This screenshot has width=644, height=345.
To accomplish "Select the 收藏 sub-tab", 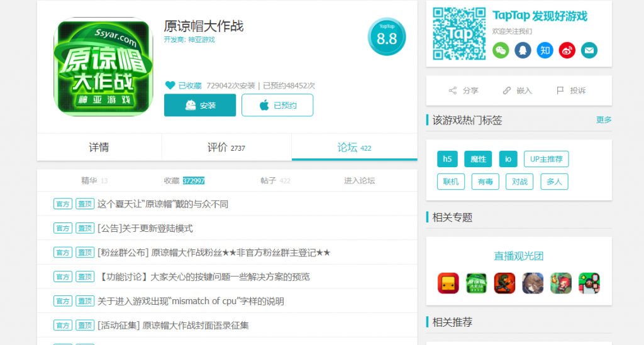I will click(184, 180).
